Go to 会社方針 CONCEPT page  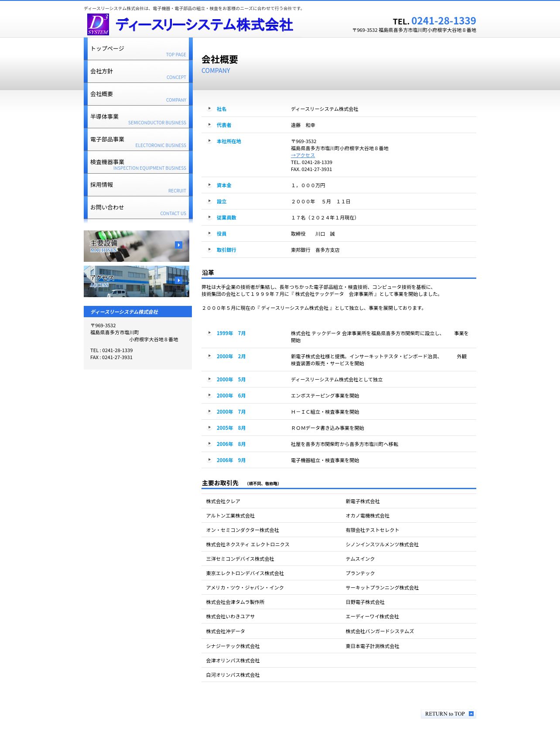(x=138, y=72)
